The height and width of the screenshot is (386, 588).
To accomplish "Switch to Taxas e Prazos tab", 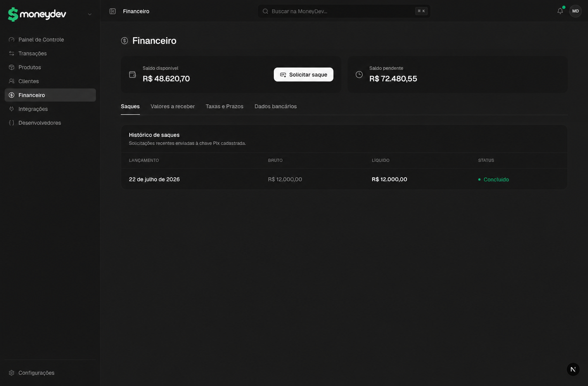I will tap(225, 106).
